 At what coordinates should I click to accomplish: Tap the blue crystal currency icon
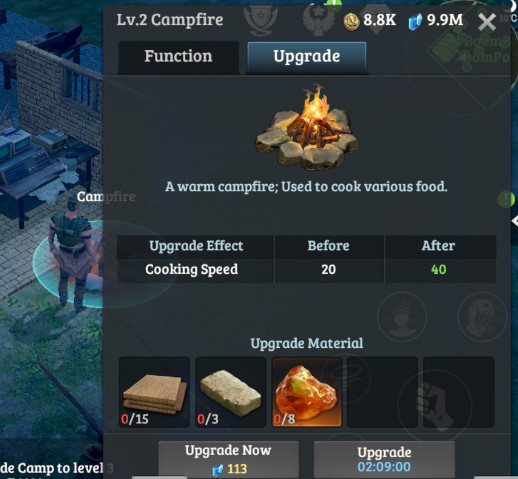pos(415,22)
